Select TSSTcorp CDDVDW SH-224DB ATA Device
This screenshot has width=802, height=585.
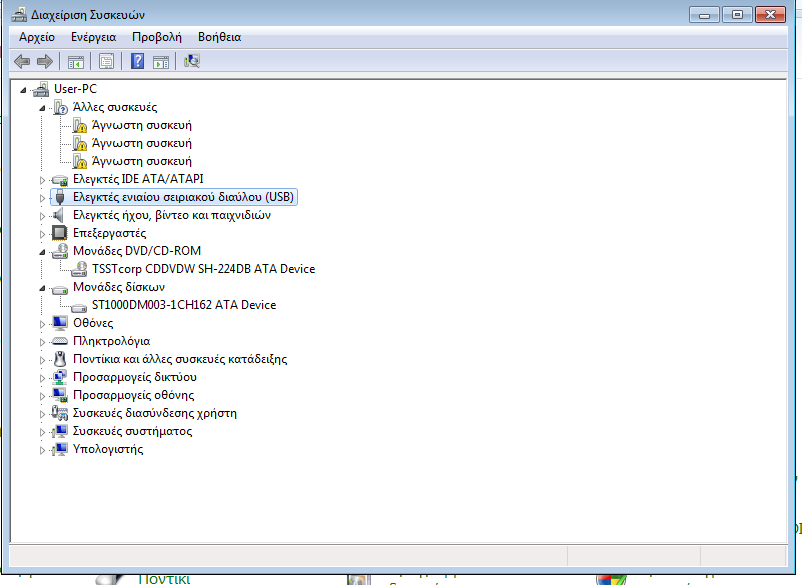click(x=204, y=269)
